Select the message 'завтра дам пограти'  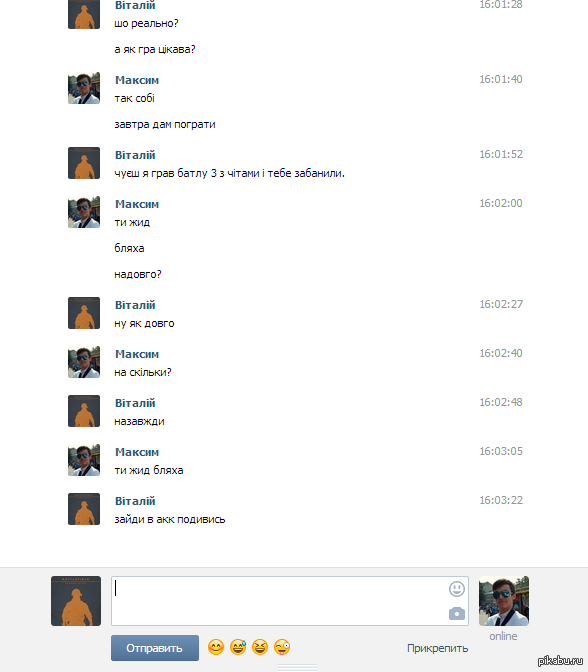165,124
